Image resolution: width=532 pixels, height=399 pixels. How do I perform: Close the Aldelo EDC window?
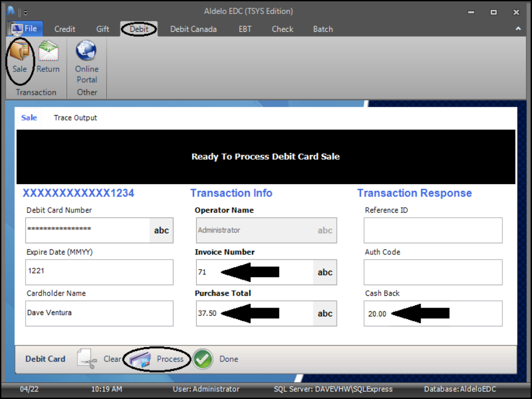[516, 12]
